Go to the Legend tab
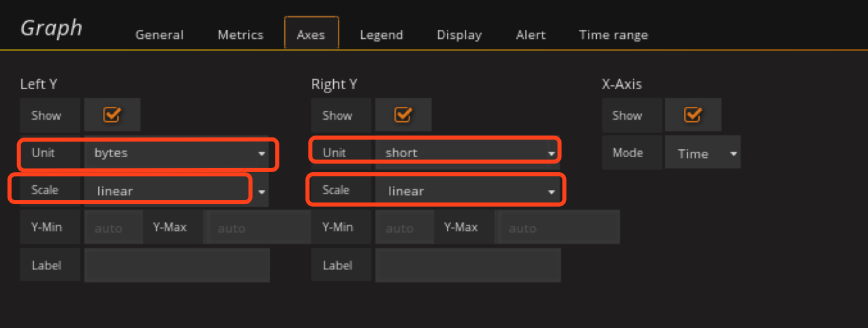The height and width of the screenshot is (328, 868). pyautogui.click(x=382, y=35)
